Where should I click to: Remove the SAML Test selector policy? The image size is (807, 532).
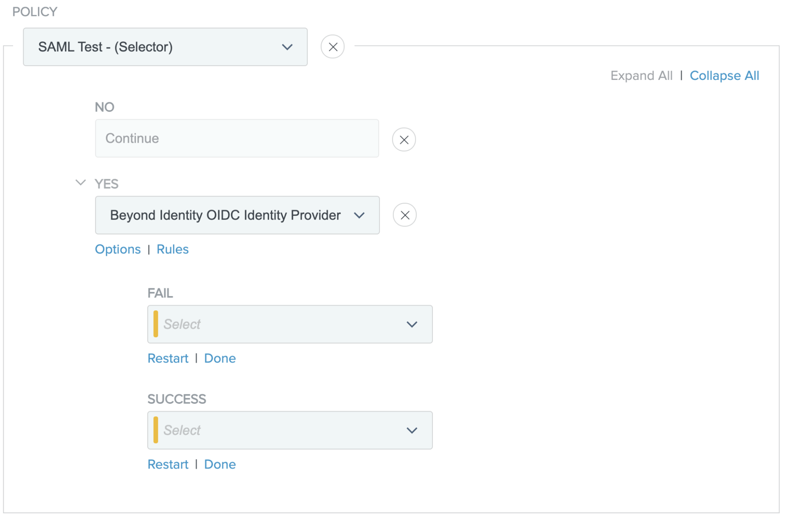(332, 47)
